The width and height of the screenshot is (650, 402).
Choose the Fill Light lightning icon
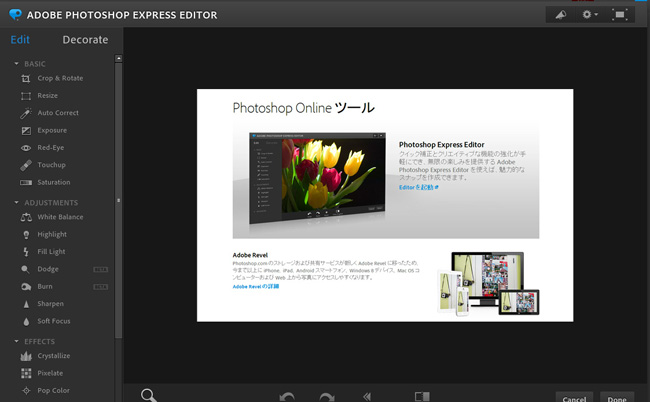[26, 252]
